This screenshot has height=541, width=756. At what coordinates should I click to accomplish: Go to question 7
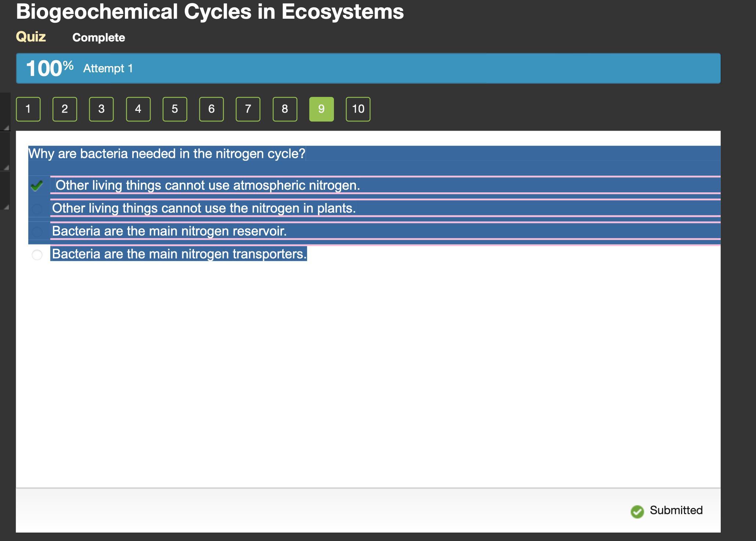[x=248, y=109]
